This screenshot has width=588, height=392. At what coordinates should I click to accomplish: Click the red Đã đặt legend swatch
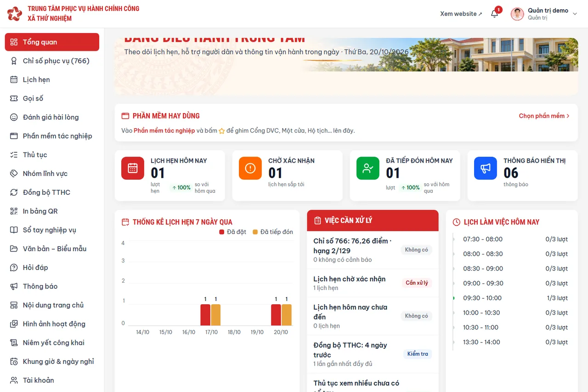[222, 232]
